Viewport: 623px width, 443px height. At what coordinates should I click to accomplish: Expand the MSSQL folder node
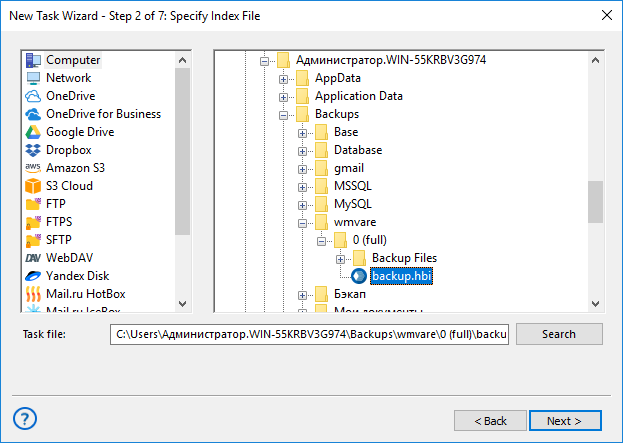click(x=302, y=187)
